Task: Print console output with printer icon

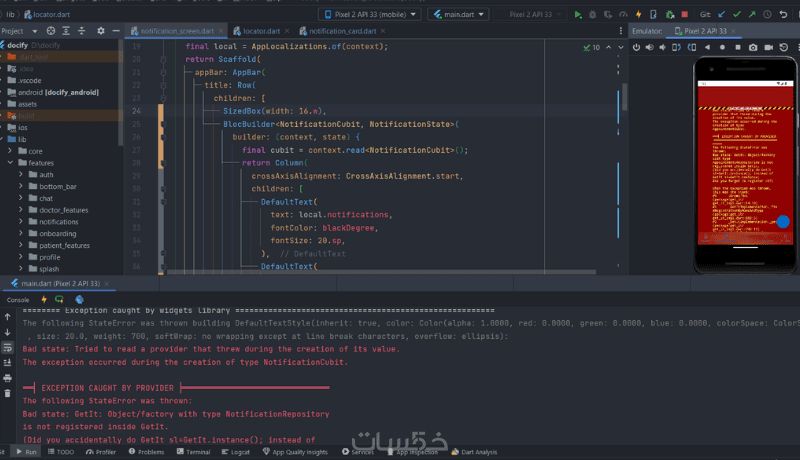Action: [7, 378]
